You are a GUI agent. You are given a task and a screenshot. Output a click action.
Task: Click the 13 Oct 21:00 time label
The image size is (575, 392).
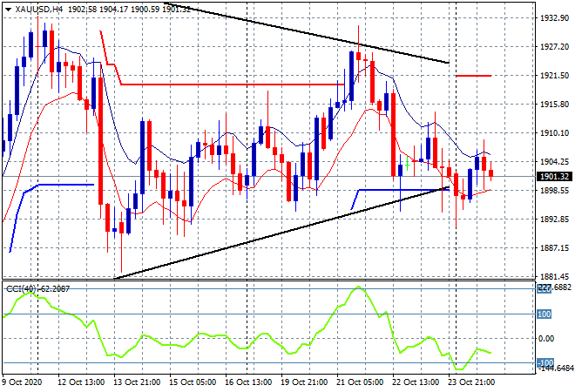click(x=137, y=382)
